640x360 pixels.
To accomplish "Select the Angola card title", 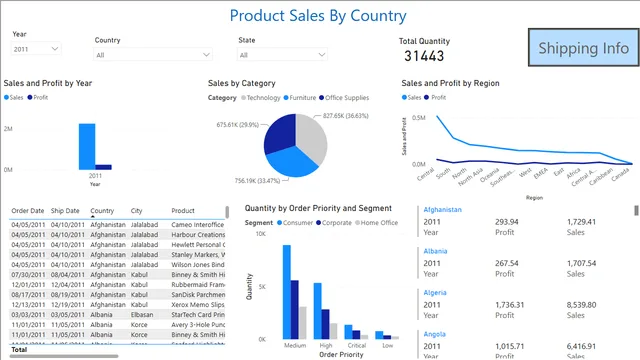I will tap(434, 334).
